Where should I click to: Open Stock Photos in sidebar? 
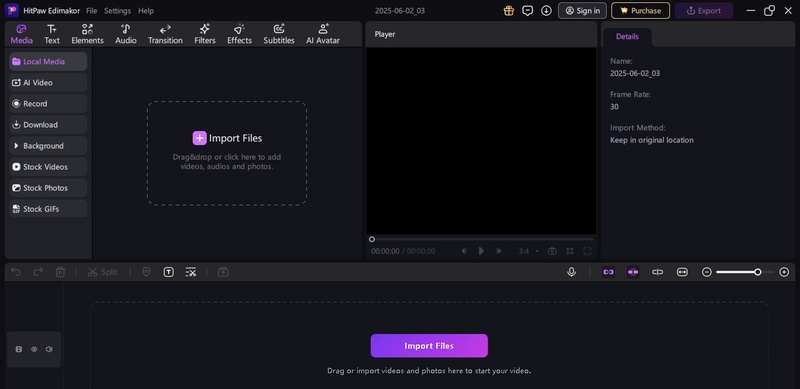[48, 188]
